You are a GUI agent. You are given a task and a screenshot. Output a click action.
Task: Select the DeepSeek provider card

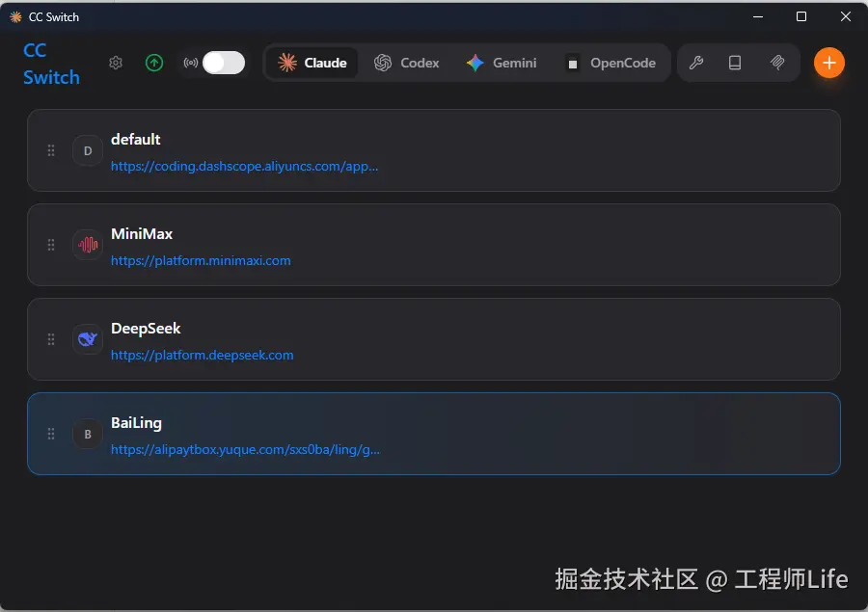(x=434, y=339)
